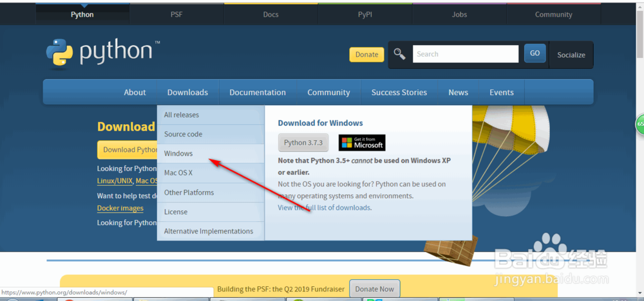The width and height of the screenshot is (644, 301).
Task: Select License in dropdown
Action: click(x=211, y=212)
